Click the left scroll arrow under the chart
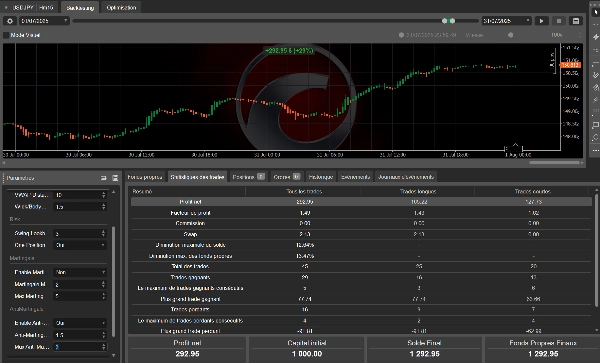Image resolution: width=600 pixels, height=363 pixels. pyautogui.click(x=4, y=163)
